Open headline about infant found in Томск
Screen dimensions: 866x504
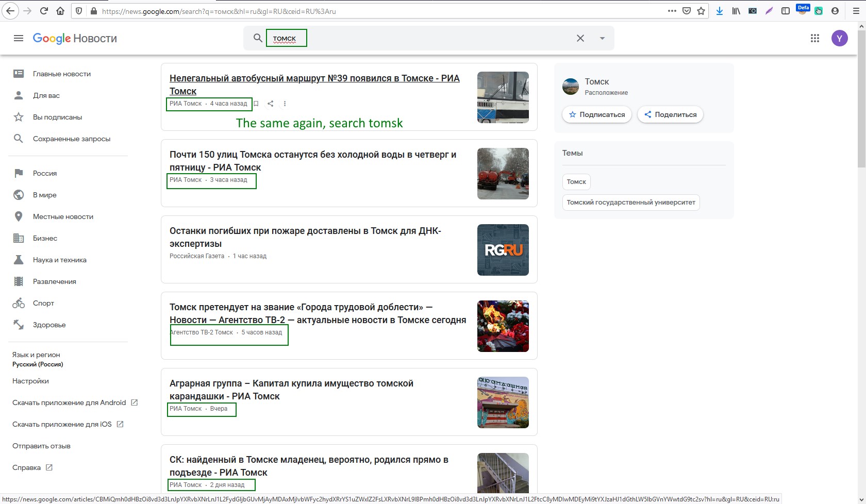[x=309, y=466]
